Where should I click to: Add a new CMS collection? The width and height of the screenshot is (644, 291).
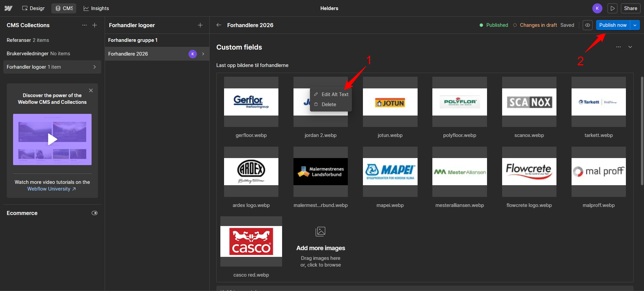[95, 25]
